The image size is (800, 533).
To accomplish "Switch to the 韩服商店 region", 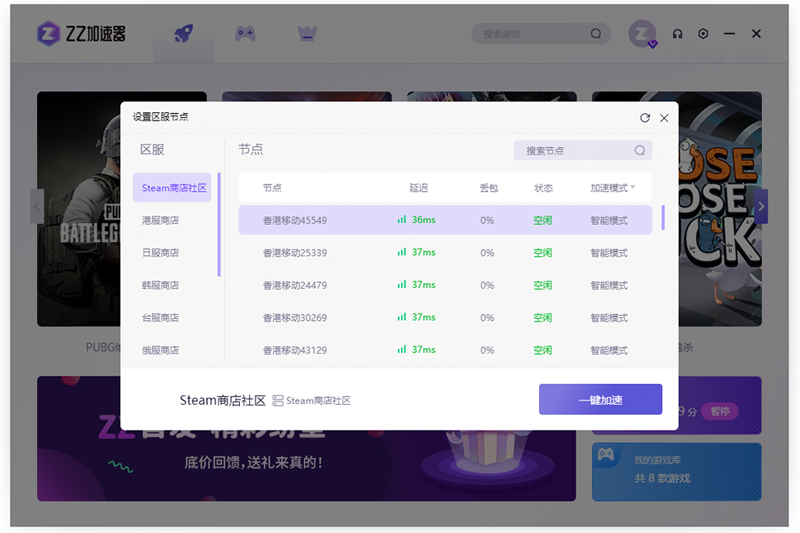I will click(160, 285).
